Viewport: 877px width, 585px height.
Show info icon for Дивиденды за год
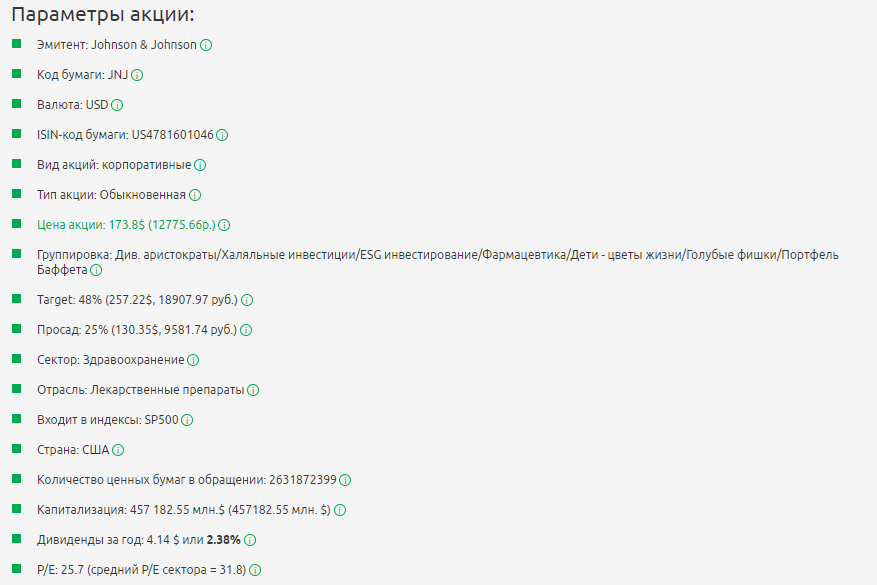[250, 540]
